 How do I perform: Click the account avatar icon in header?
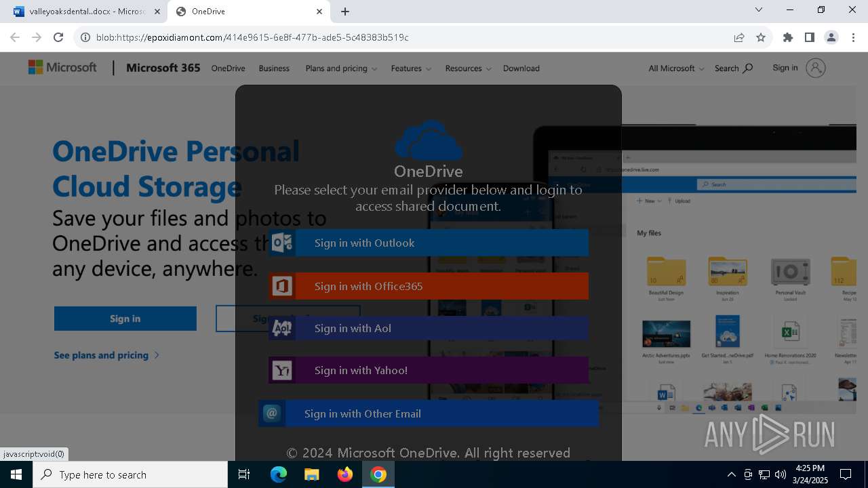point(816,68)
